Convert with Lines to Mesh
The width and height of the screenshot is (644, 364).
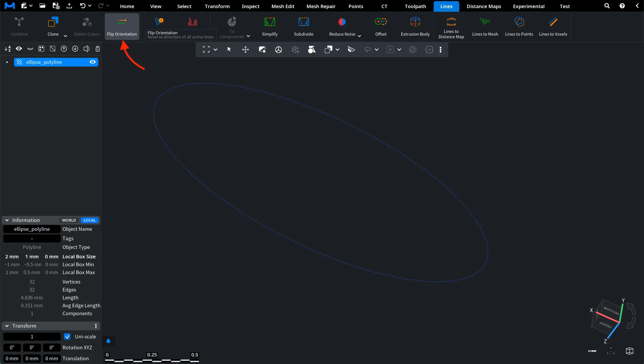point(485,26)
